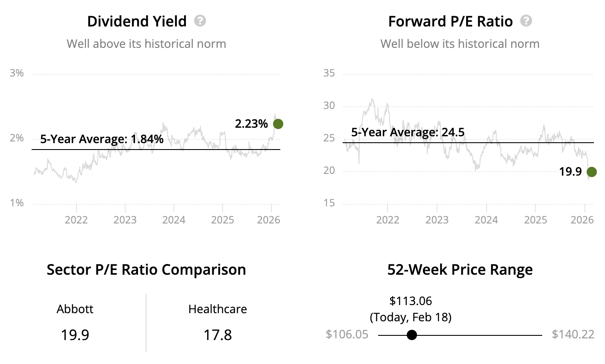The width and height of the screenshot is (605, 364).
Task: Click the Dividend Yield help question-mark icon
Action: pos(200,21)
